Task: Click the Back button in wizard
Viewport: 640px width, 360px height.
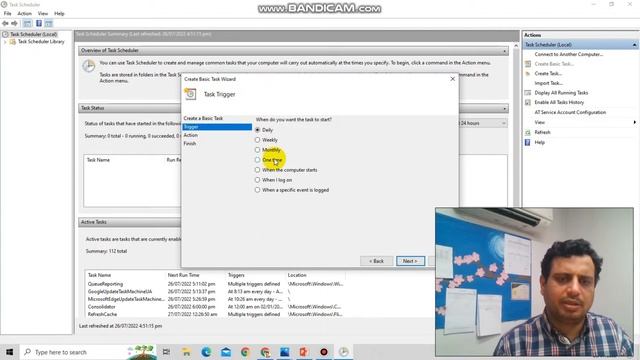Action: pos(376,261)
